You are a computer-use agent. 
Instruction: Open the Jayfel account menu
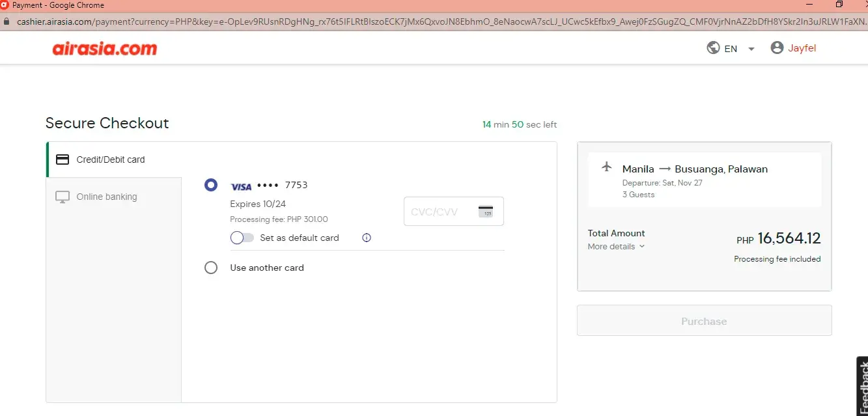(802, 48)
